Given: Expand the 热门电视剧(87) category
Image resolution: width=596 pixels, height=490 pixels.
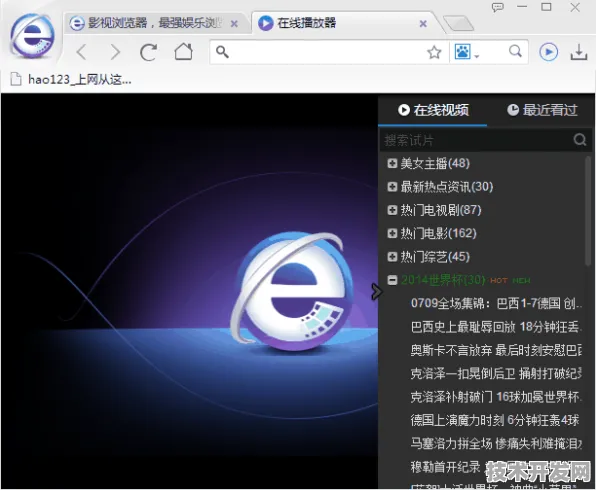Looking at the screenshot, I should [392, 210].
